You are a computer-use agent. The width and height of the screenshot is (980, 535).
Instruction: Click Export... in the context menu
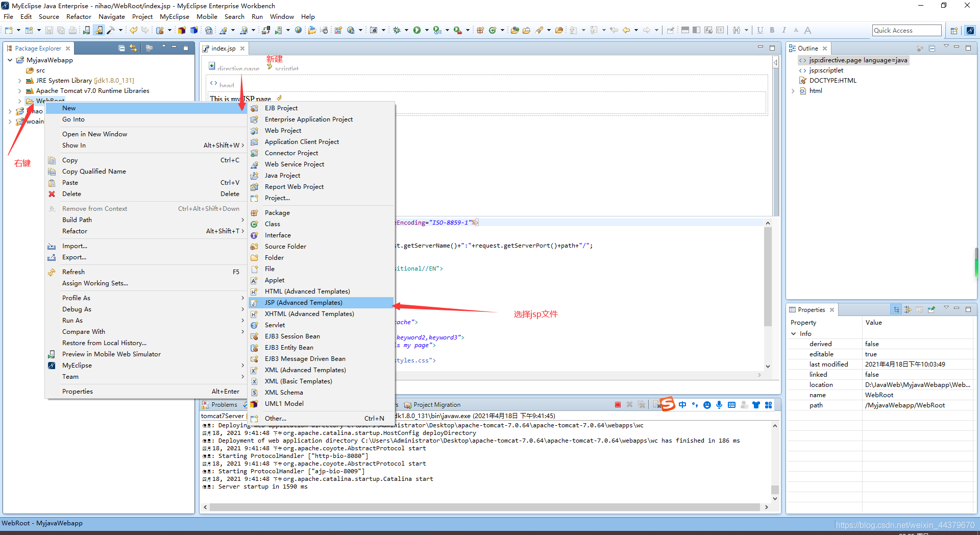click(x=146, y=257)
